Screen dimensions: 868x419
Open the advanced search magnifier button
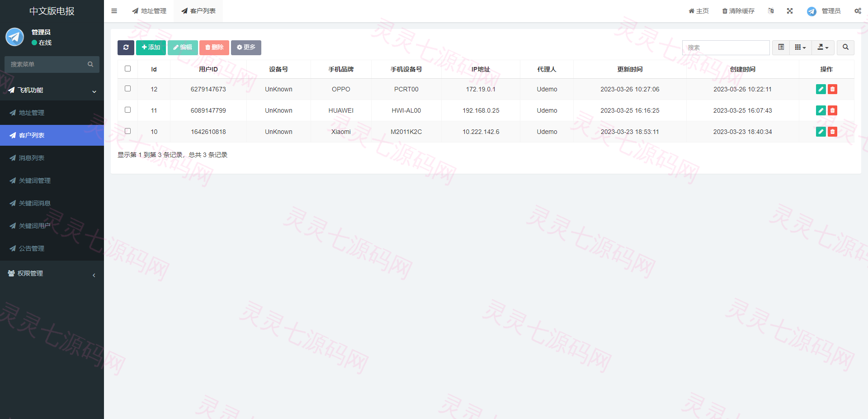(x=845, y=48)
